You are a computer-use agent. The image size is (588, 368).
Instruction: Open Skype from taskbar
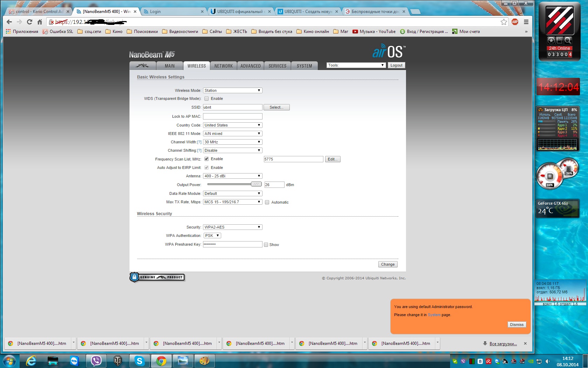tap(140, 361)
